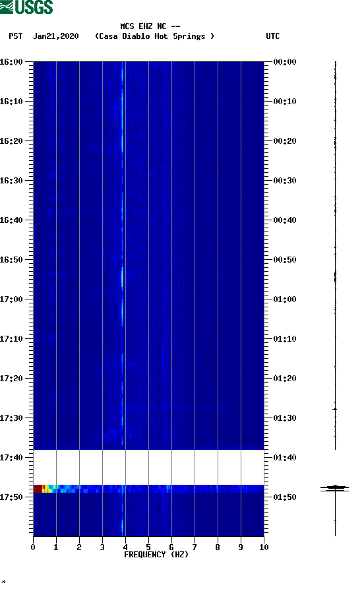Click the '17:30' PST time label

click(11, 418)
